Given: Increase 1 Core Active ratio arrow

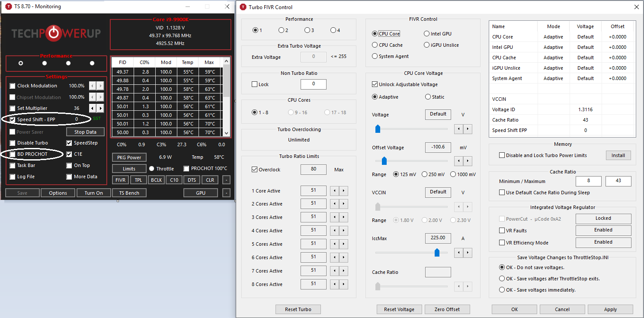Looking at the screenshot, I should click(343, 191).
